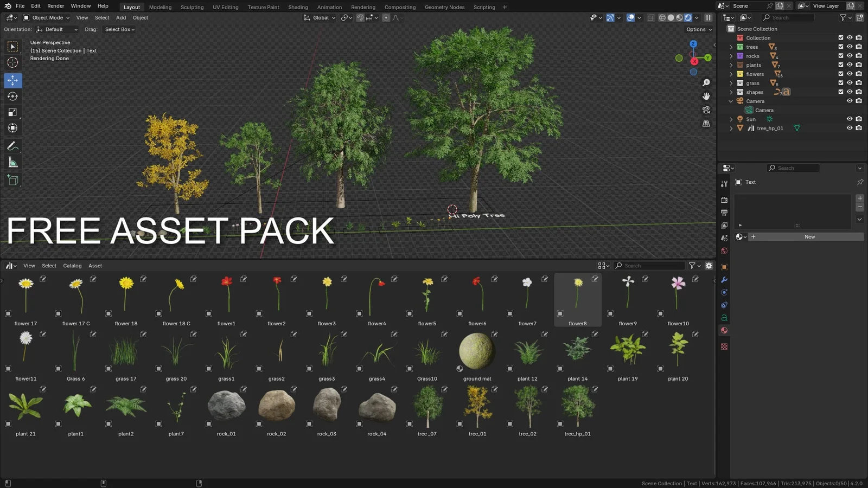Select the Rotate tool

click(12, 96)
